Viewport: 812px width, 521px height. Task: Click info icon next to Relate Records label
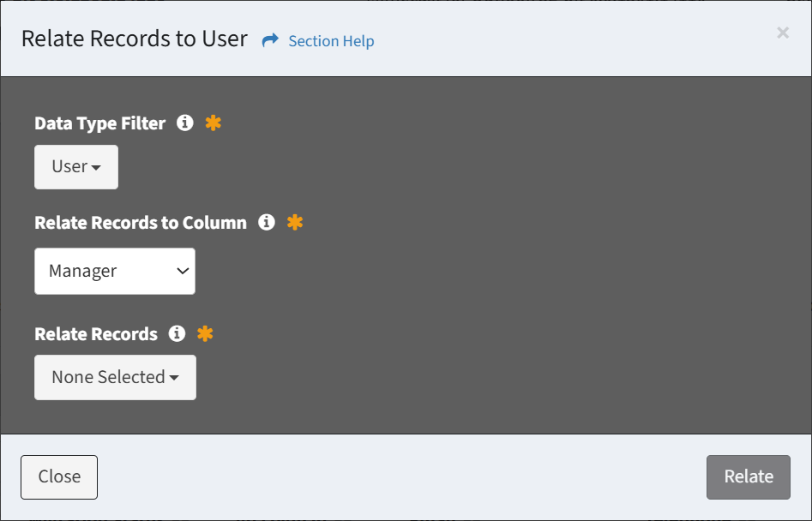177,333
